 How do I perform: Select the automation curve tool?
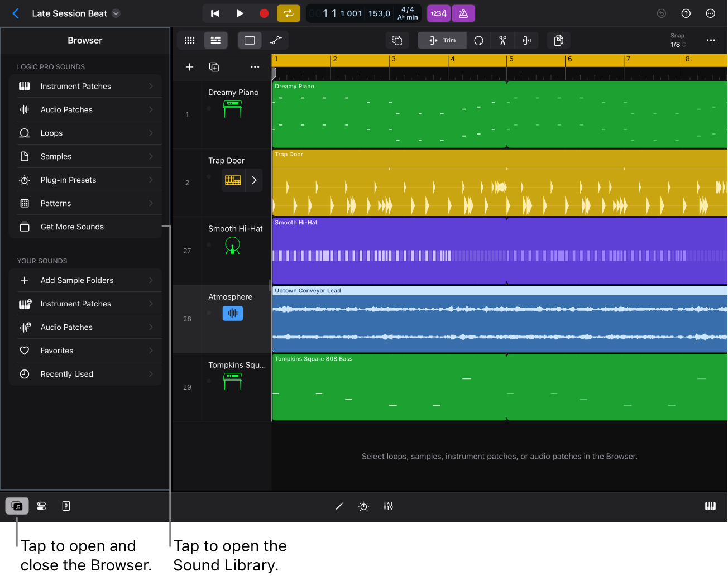[275, 40]
